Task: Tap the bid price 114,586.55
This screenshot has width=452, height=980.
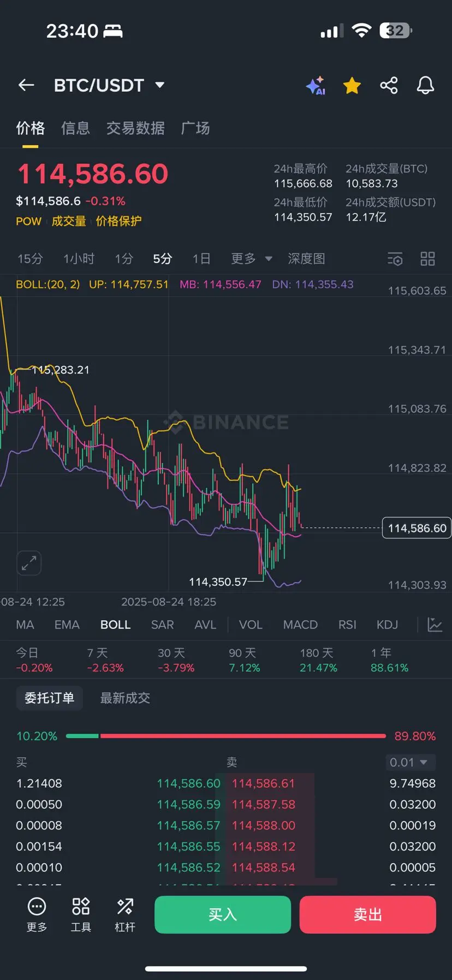Action: click(189, 847)
